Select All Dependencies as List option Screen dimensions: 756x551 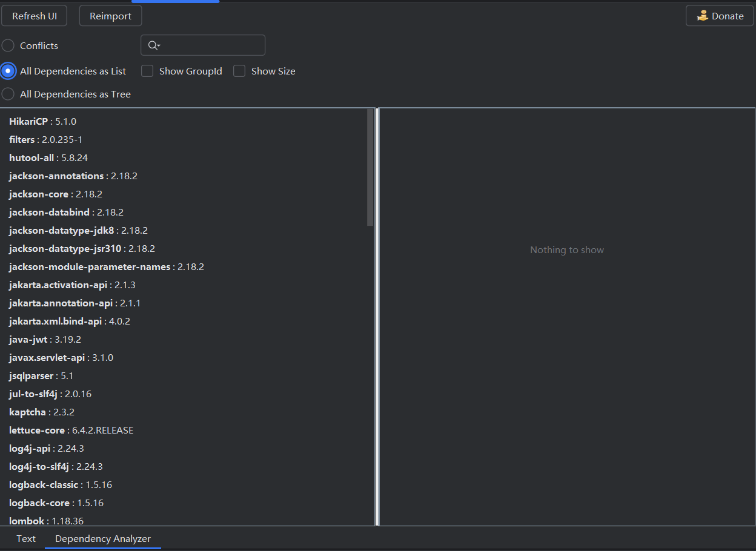(x=8, y=71)
